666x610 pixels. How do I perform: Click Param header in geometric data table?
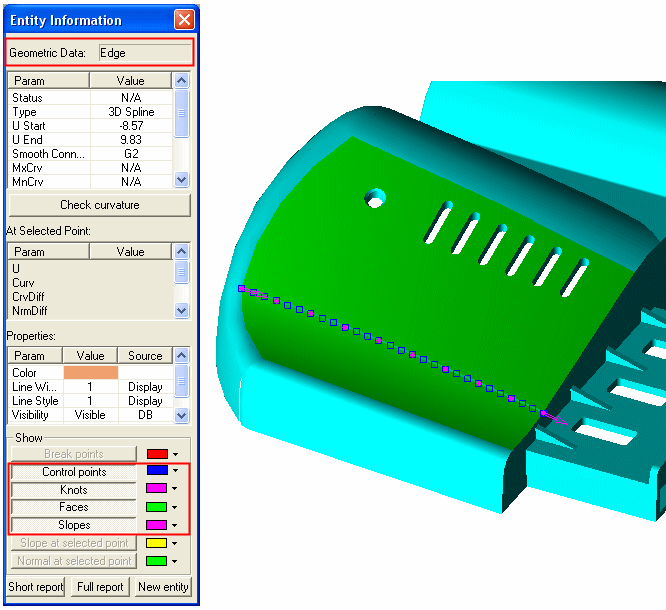[48, 81]
